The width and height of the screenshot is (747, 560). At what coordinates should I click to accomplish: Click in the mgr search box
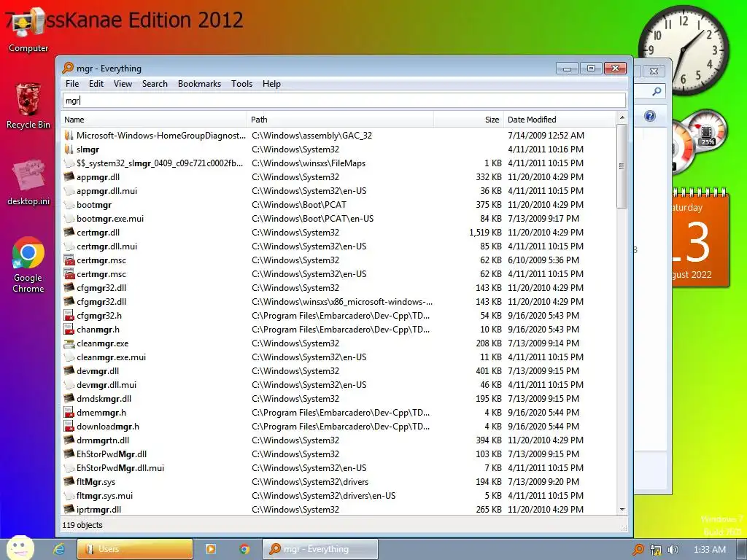(344, 101)
